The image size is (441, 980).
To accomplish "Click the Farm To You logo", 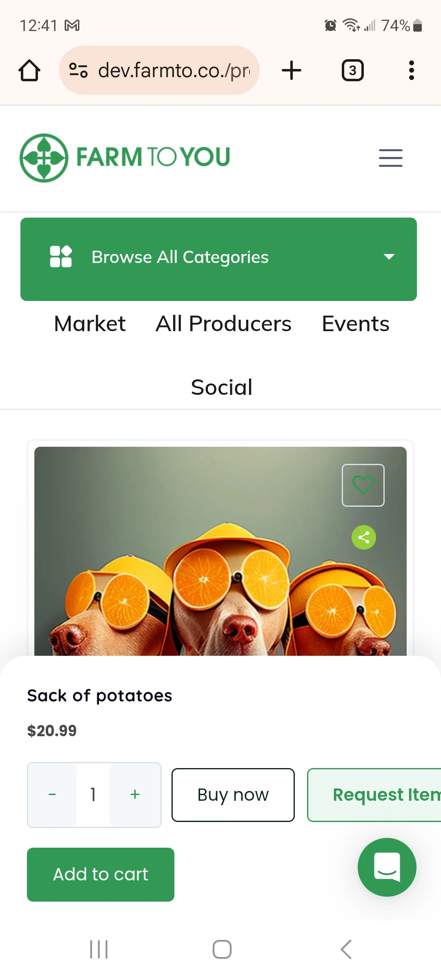I will (125, 158).
